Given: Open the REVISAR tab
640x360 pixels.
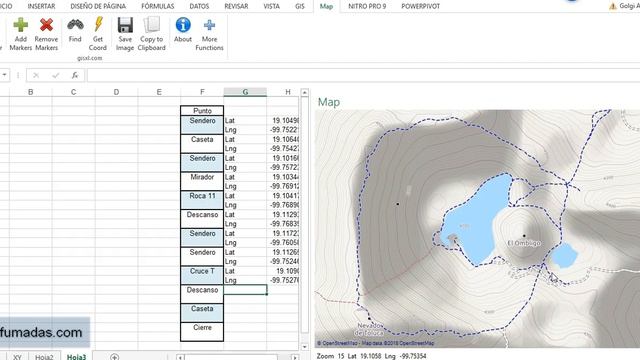Looking at the screenshot, I should click(x=236, y=6).
